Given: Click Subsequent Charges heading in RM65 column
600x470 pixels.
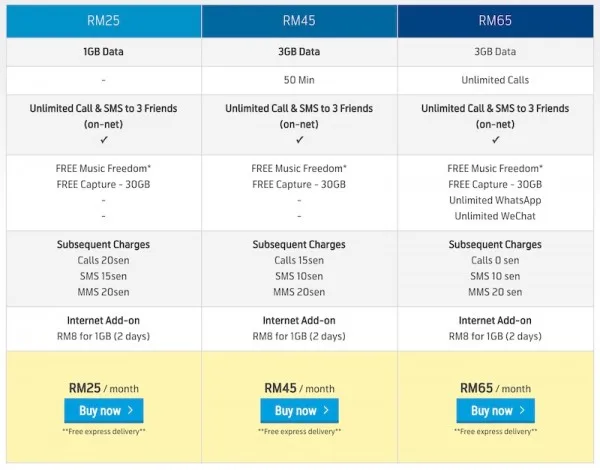Looking at the screenshot, I should (x=495, y=245).
